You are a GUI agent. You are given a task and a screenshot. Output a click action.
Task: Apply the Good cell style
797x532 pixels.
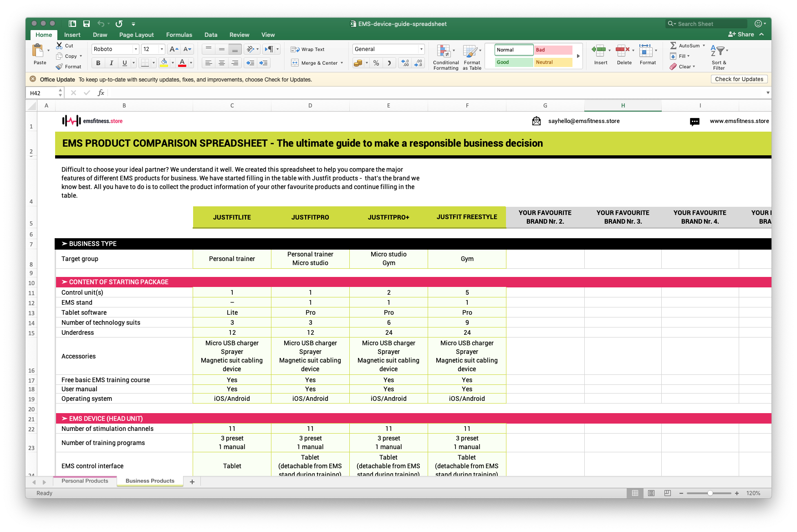point(514,62)
